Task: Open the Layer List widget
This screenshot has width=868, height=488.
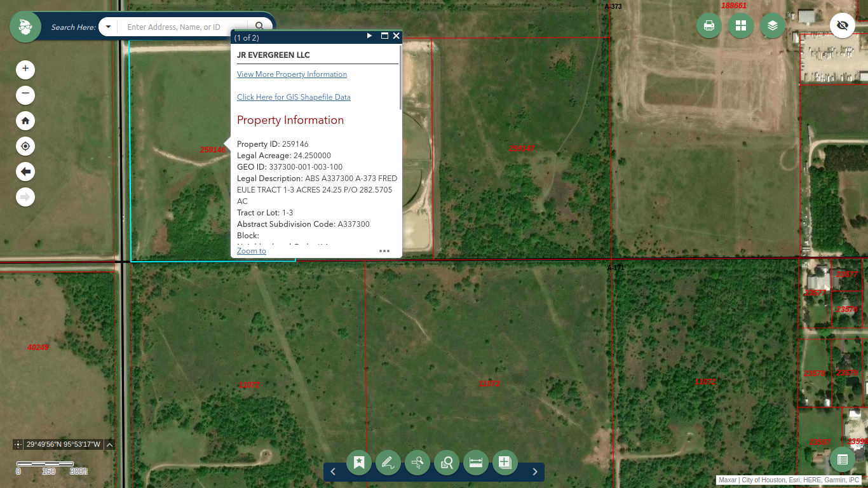Action: pos(773,25)
